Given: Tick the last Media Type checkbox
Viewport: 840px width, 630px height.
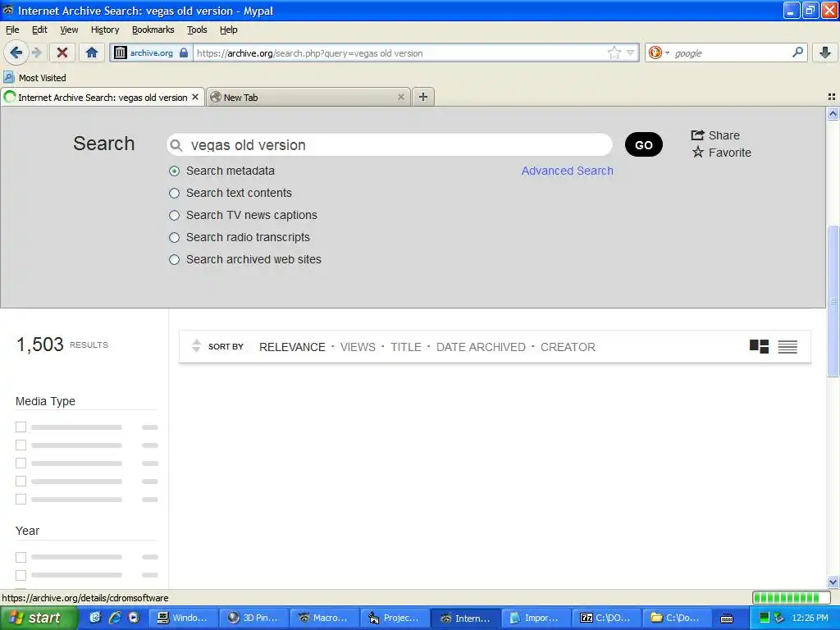Looking at the screenshot, I should point(21,499).
